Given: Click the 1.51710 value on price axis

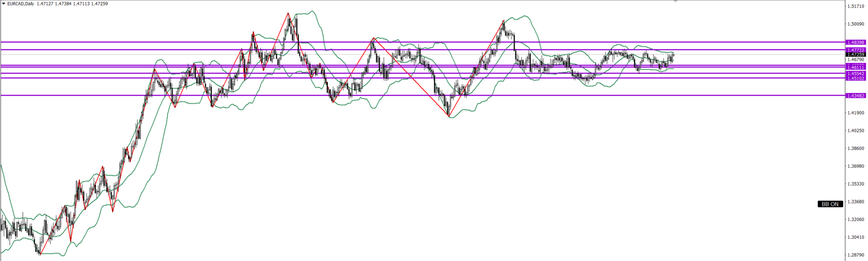Looking at the screenshot, I should pos(856,6).
